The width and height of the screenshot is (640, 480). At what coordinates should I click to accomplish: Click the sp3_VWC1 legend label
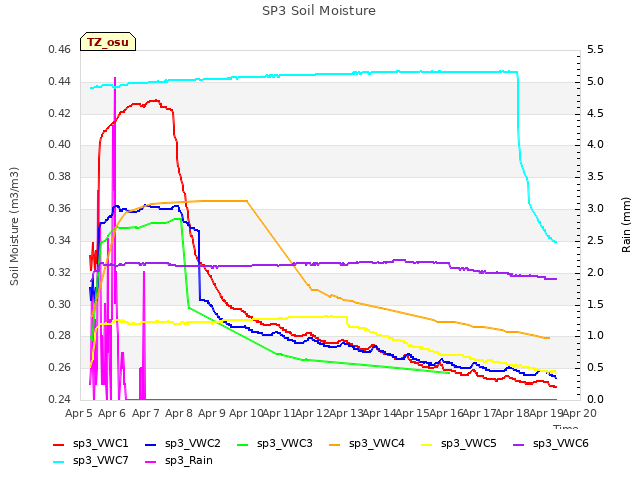point(101,443)
